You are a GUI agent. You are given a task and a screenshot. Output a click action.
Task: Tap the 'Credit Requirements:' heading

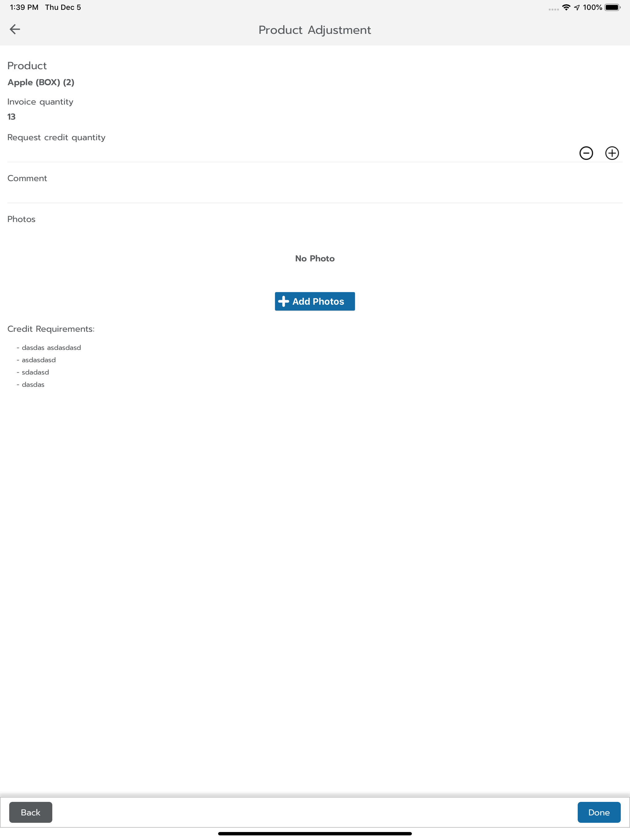tap(51, 329)
